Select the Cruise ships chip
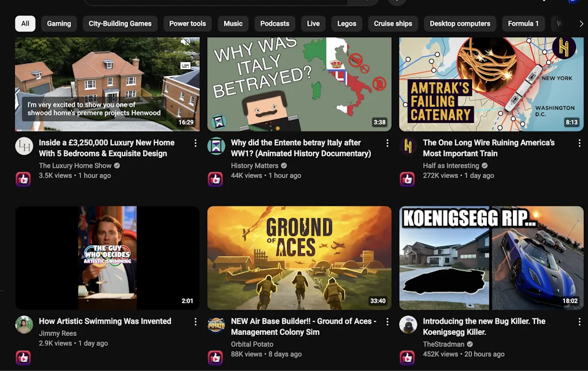This screenshot has height=371, width=588. coord(393,24)
